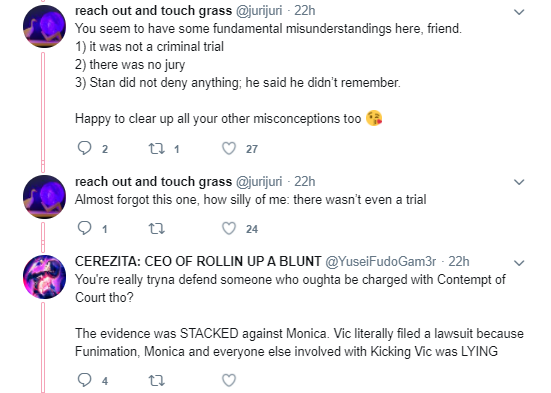Click first tweet's 22h timestamp
Image resolution: width=551 pixels, height=393 pixels.
pos(305,11)
